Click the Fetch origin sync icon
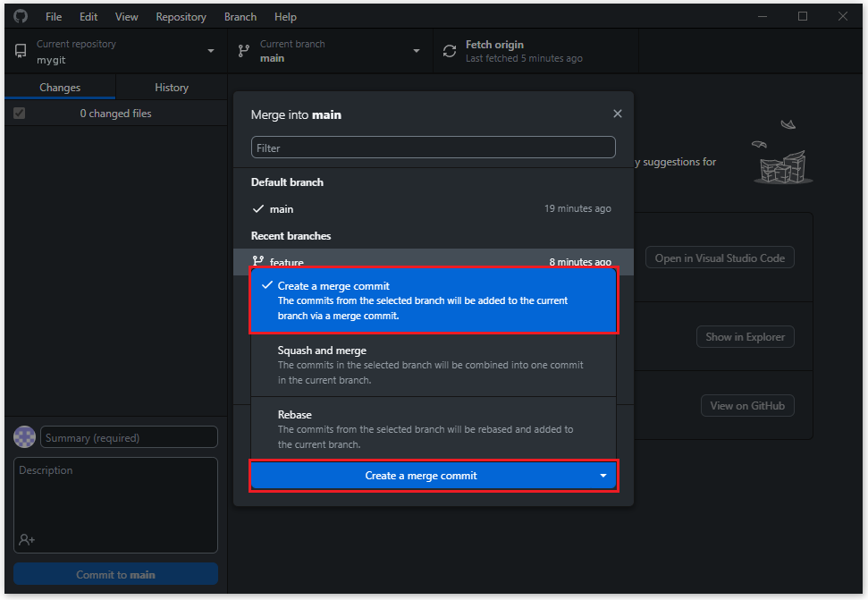The width and height of the screenshot is (868, 600). point(449,51)
